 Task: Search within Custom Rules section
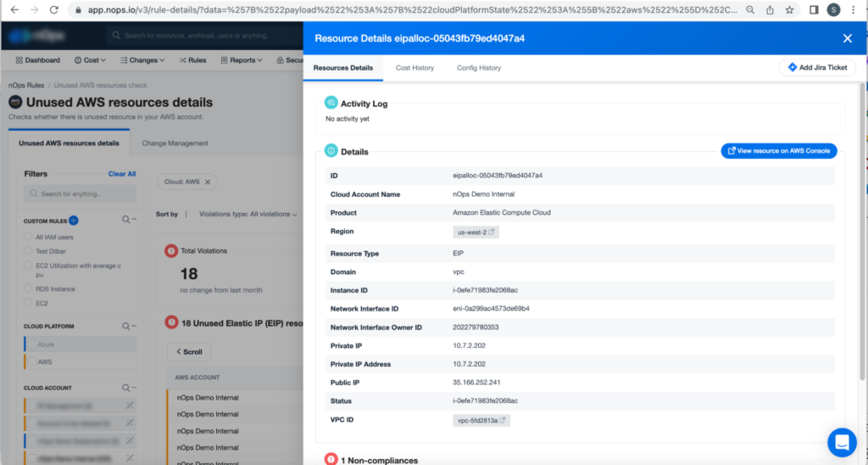(x=126, y=220)
